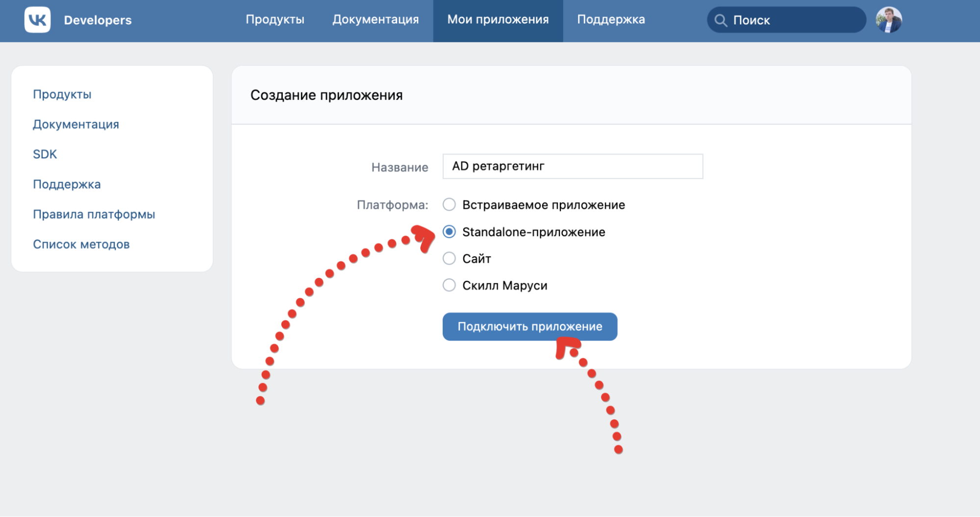980x517 pixels.
Task: Focus the Поиск search field
Action: click(786, 20)
